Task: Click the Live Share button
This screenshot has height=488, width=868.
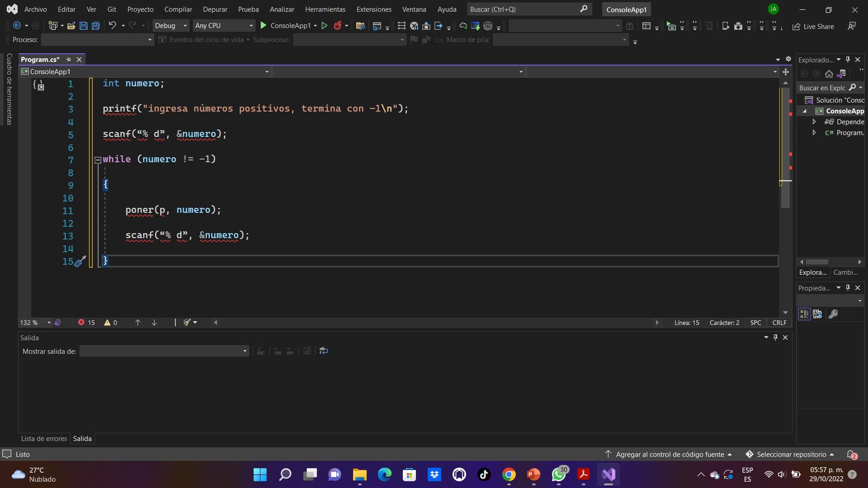Action: [x=813, y=27]
